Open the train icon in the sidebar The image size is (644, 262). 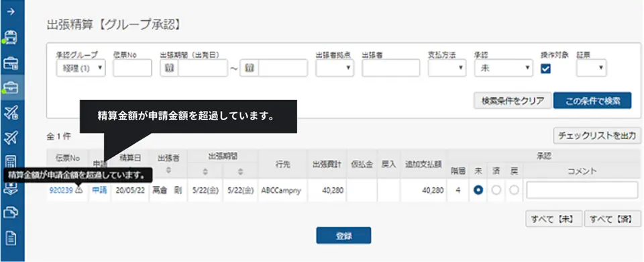(11, 38)
